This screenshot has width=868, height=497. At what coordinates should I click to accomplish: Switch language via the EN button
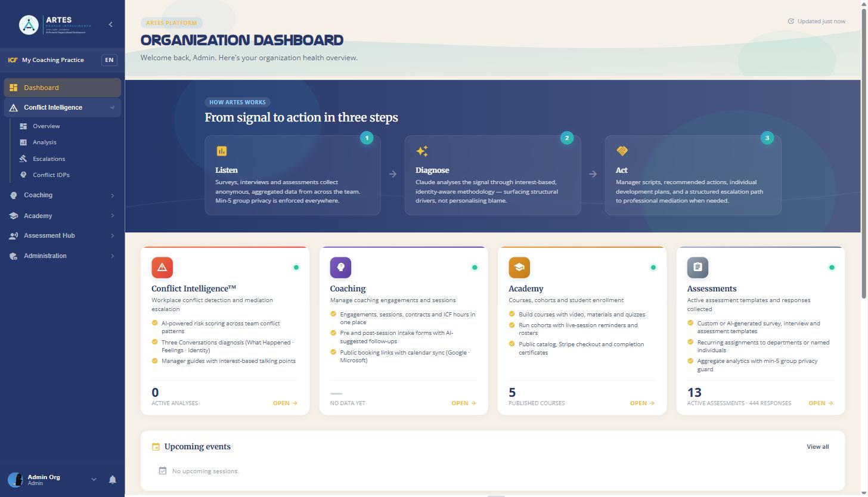click(109, 60)
